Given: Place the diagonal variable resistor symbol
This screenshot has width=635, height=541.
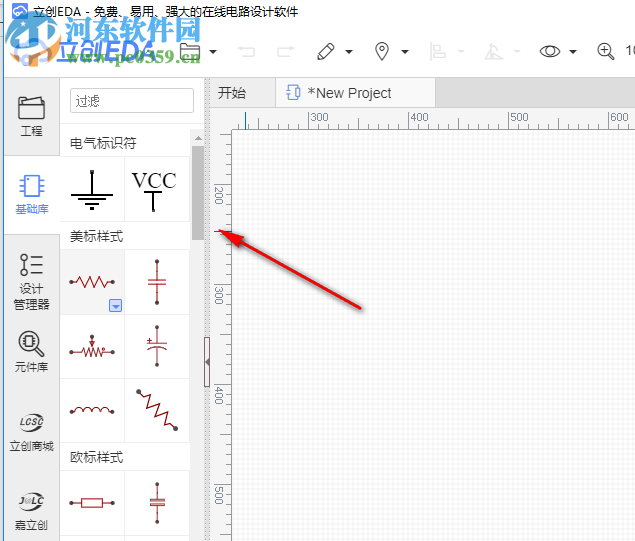Looking at the screenshot, I should (157, 411).
